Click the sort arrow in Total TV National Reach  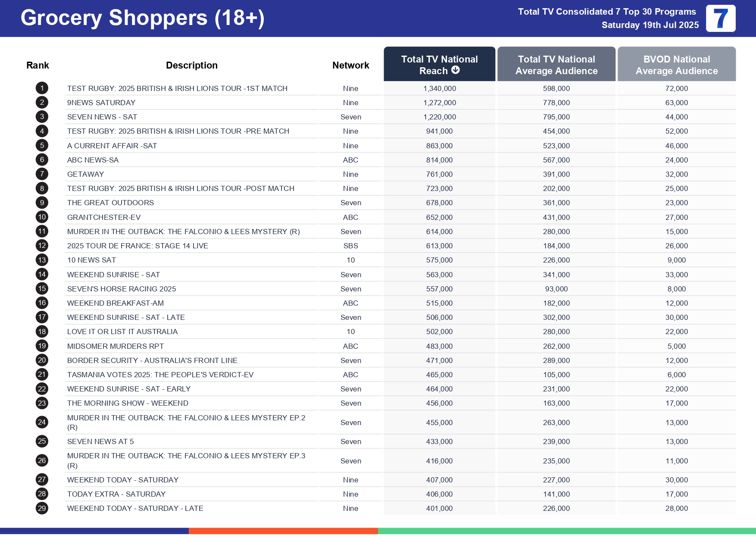(456, 70)
